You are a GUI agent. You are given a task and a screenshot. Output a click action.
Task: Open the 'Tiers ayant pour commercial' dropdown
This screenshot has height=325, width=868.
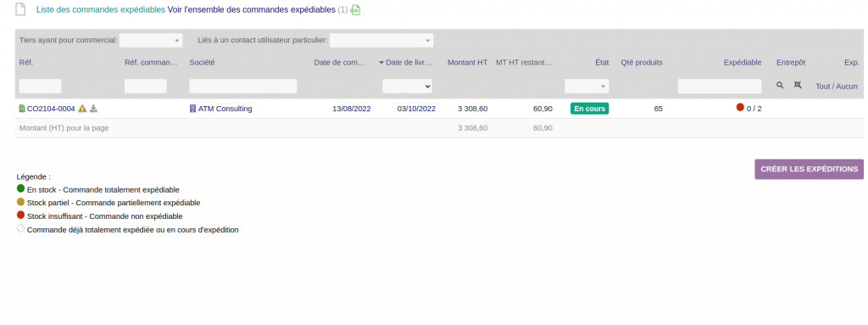pyautogui.click(x=151, y=40)
